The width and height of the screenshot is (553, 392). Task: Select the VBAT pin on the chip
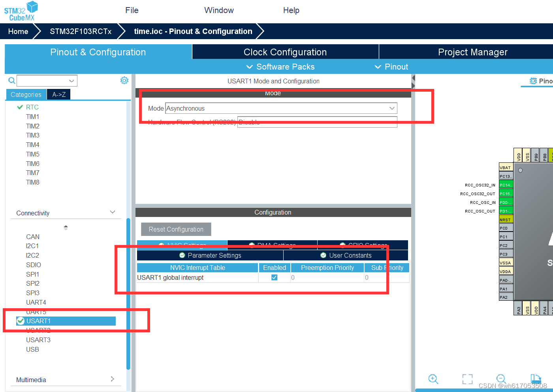tap(506, 167)
